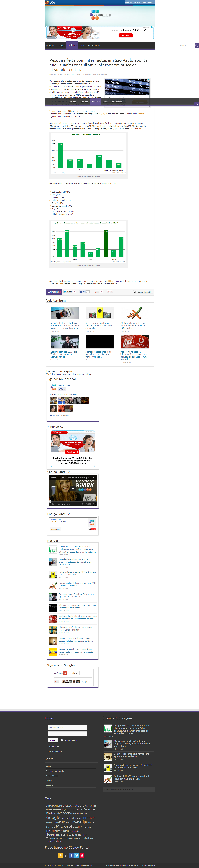Toggle the Lembrar de Mim checkbox
This screenshot has width=199, height=868.
pyautogui.click(x=62, y=740)
